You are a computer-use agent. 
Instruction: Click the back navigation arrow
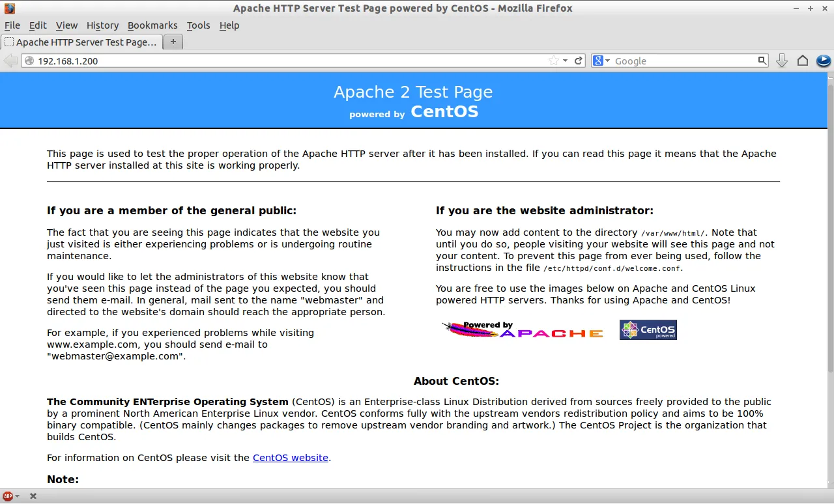[x=10, y=61]
